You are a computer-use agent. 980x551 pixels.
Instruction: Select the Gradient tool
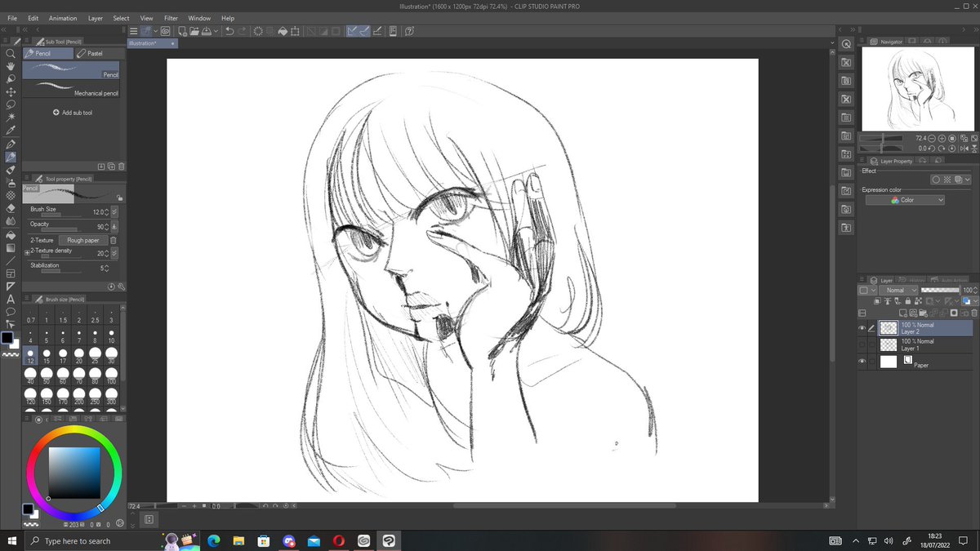pos(11,247)
